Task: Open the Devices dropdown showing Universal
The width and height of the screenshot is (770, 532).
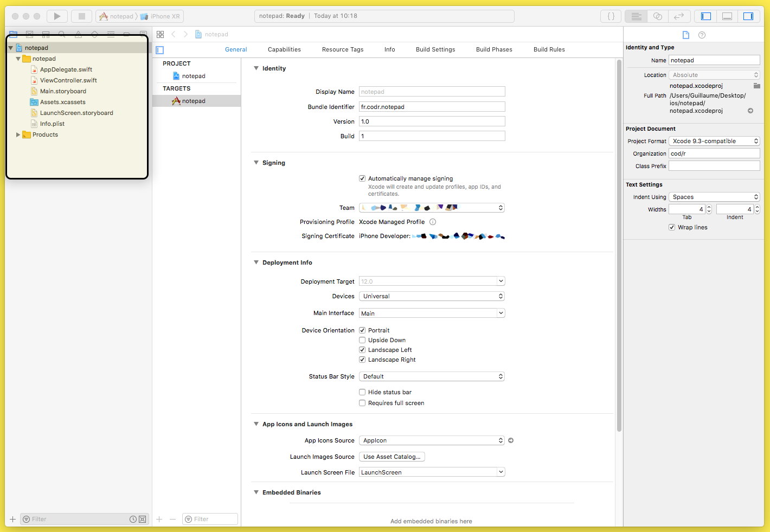Action: [x=432, y=296]
